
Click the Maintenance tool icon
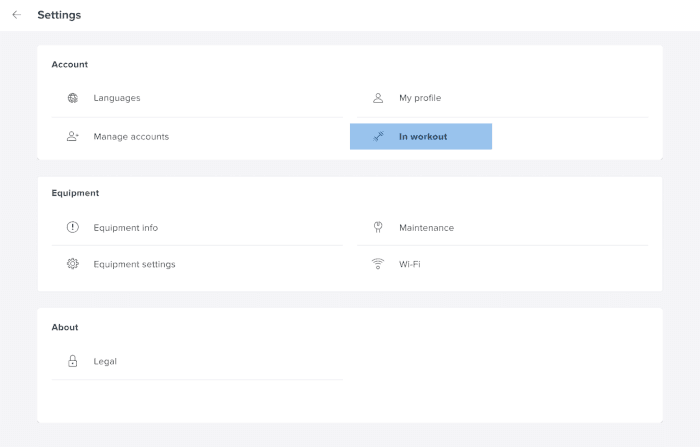tap(378, 227)
